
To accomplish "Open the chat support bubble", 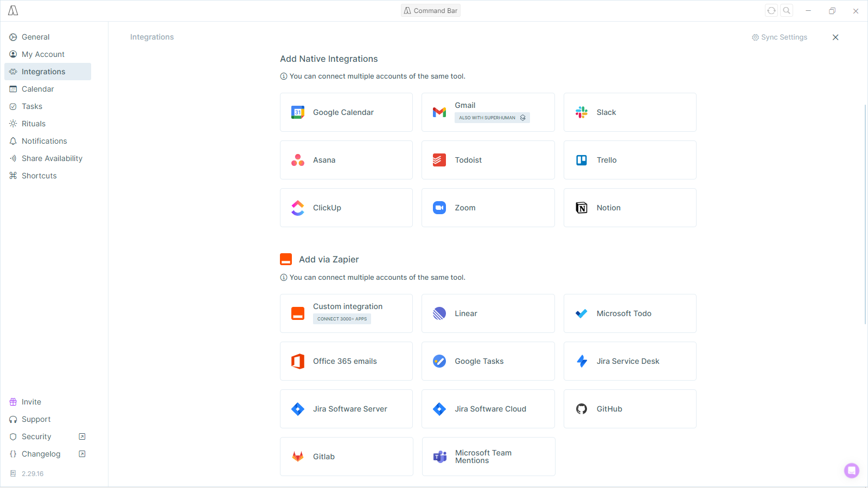I will pyautogui.click(x=852, y=470).
